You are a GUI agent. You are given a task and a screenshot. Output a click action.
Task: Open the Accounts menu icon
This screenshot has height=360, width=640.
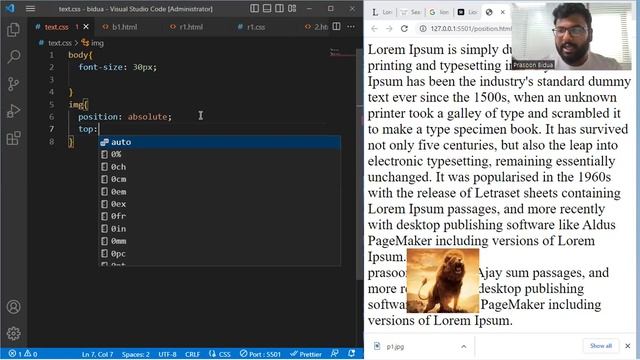click(x=13, y=307)
